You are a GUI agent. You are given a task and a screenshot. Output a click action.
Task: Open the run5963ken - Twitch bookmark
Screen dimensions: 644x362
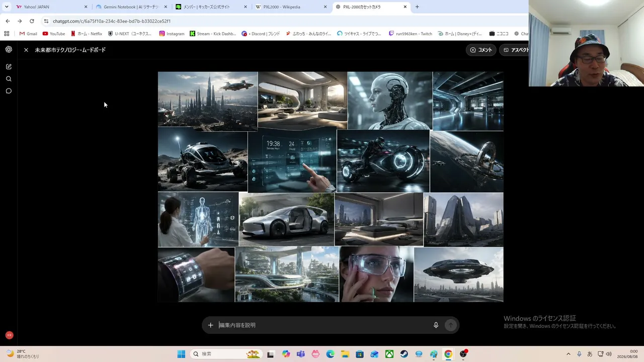pyautogui.click(x=411, y=34)
